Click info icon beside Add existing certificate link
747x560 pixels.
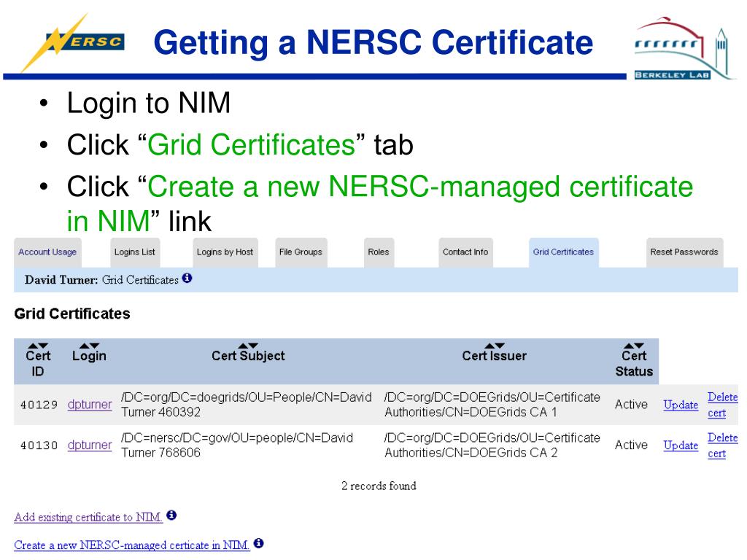pos(171,516)
